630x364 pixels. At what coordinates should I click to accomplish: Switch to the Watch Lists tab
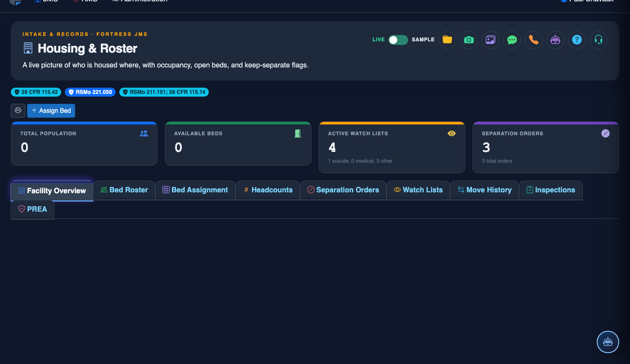coord(418,190)
